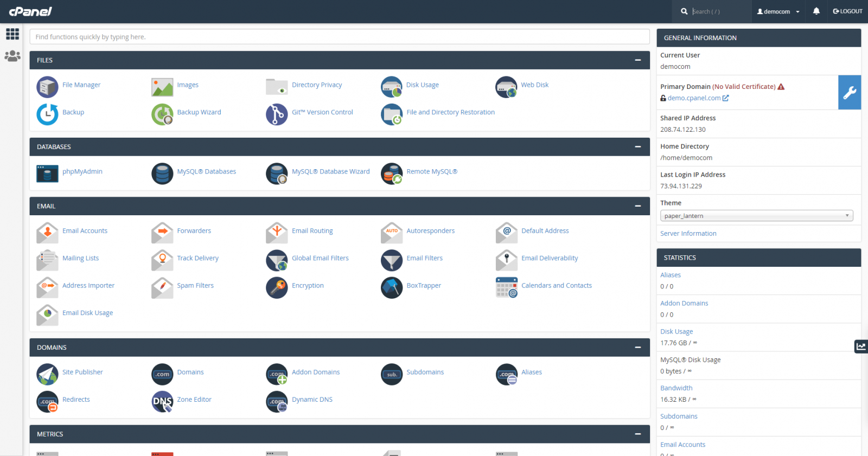868x456 pixels.
Task: Open the Subdomains icon
Action: coord(392,374)
